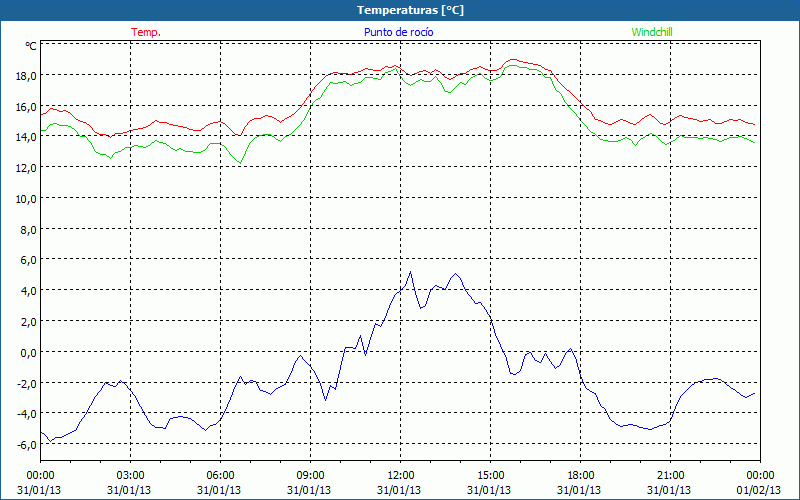Click the red temperature peak near 15:45
This screenshot has height=500, width=800.
[513, 60]
